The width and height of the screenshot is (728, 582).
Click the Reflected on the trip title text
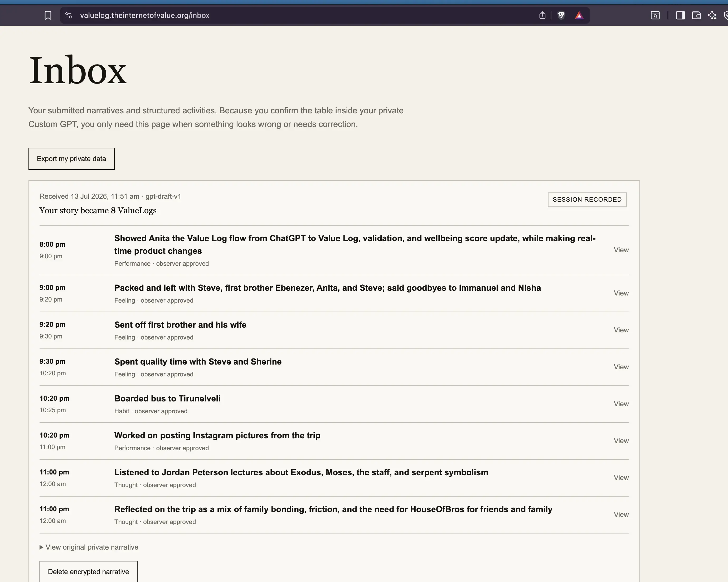coord(333,509)
